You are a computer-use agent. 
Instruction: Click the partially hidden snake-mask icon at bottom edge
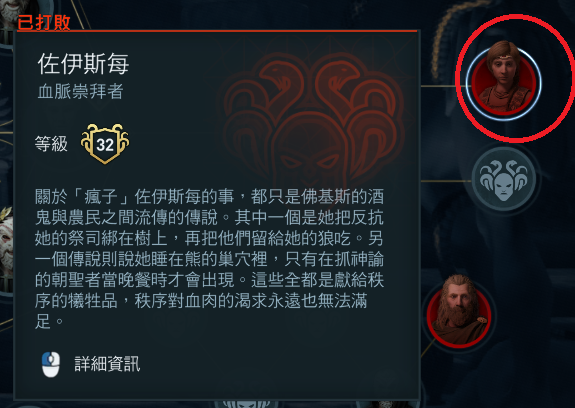(246, 404)
